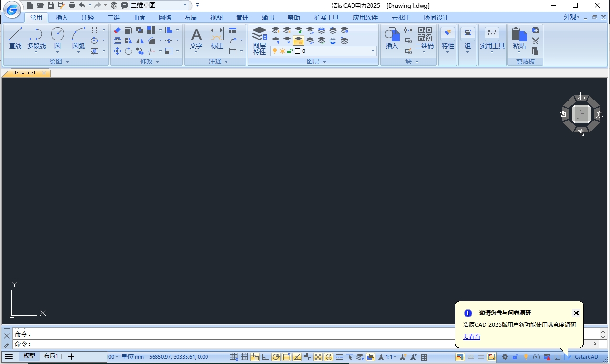Image resolution: width=610 pixels, height=364 pixels.
Task: Toggle polar tracking in status bar
Action: pos(276,357)
